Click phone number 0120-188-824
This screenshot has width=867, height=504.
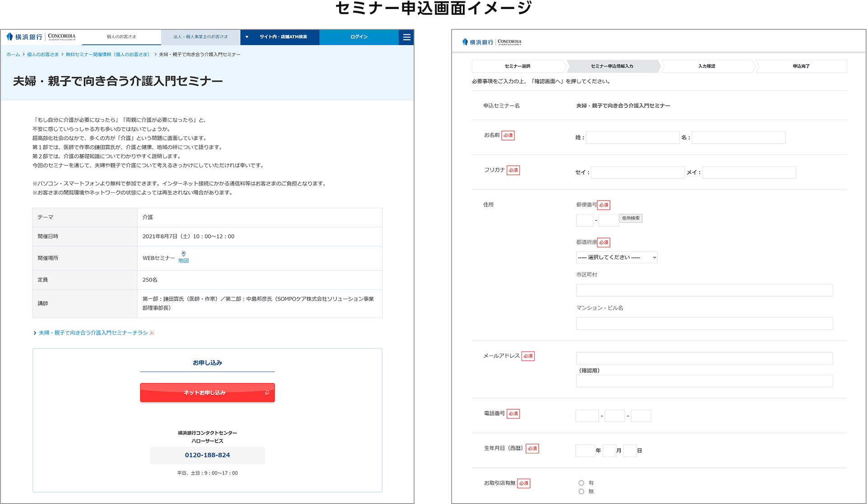click(x=207, y=455)
